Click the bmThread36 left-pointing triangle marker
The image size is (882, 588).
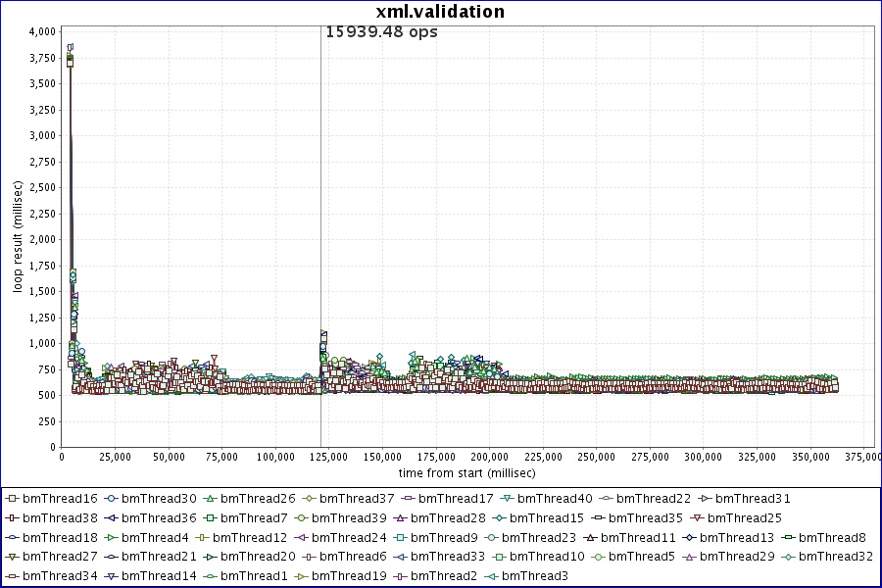(x=112, y=517)
